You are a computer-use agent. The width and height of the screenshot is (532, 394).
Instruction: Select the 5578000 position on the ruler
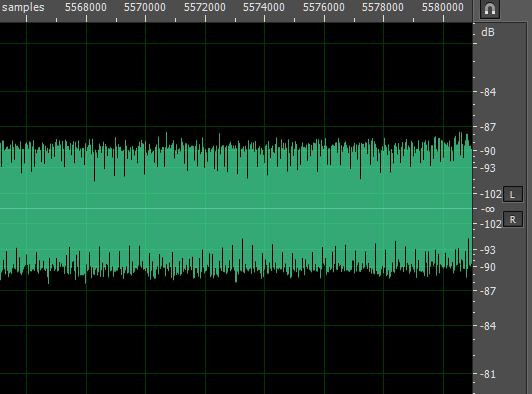tap(383, 7)
